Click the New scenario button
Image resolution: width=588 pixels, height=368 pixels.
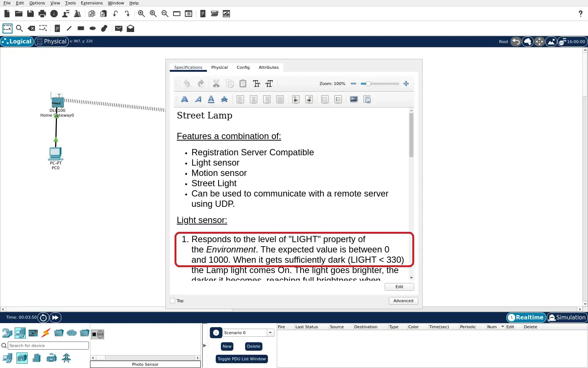(227, 346)
